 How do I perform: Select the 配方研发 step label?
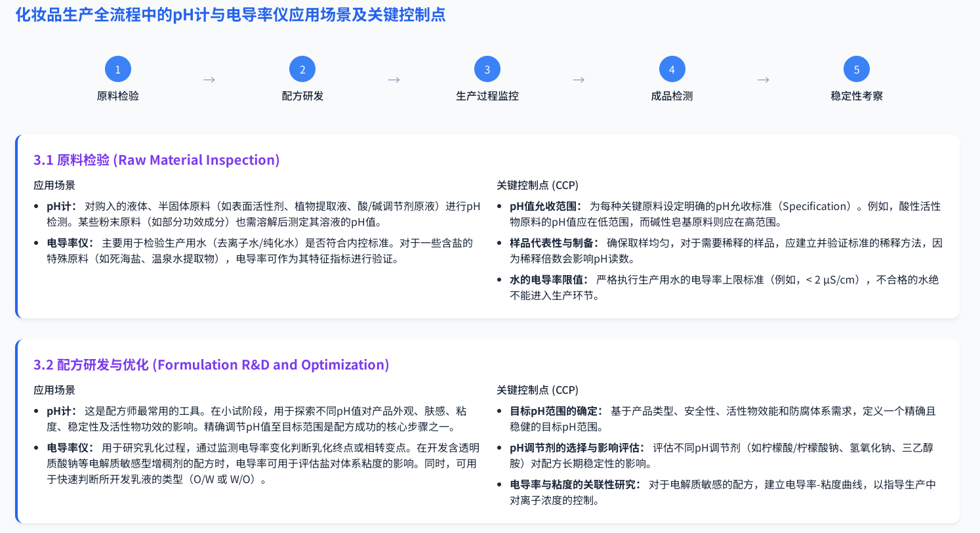point(302,96)
